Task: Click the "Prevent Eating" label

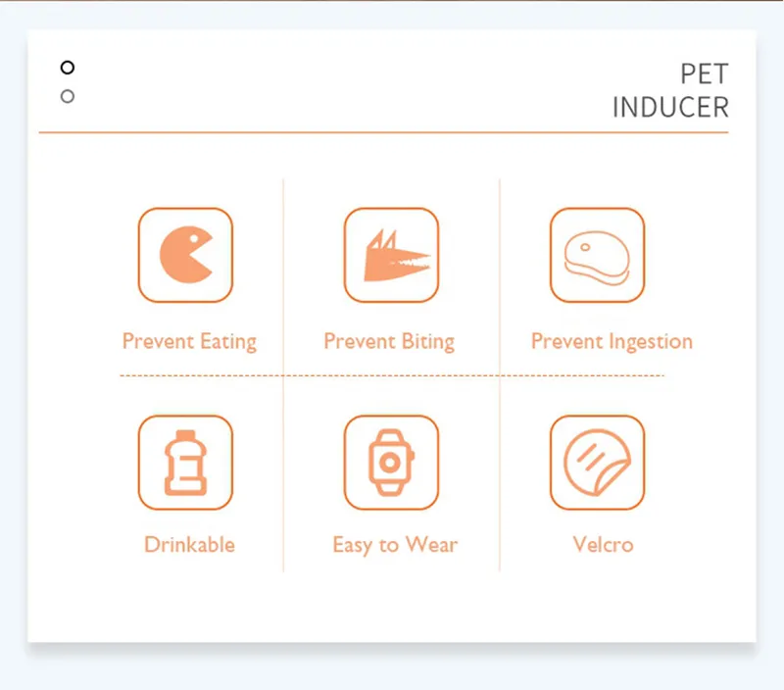Action: (189, 342)
